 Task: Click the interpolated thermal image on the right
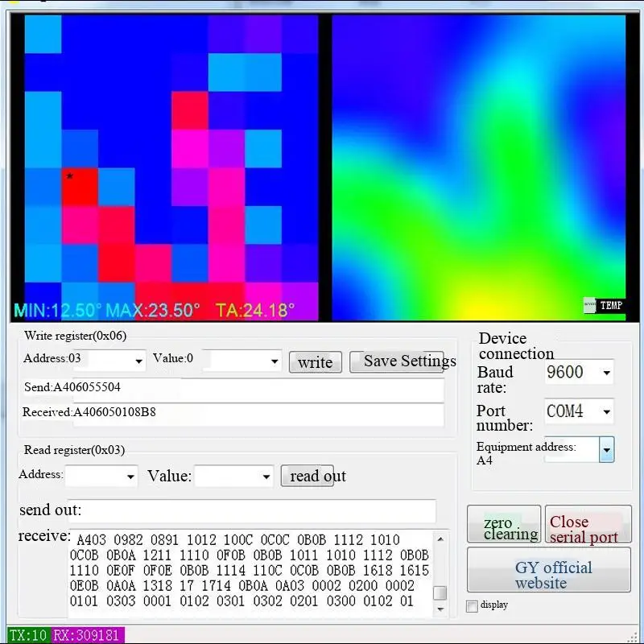tap(478, 167)
